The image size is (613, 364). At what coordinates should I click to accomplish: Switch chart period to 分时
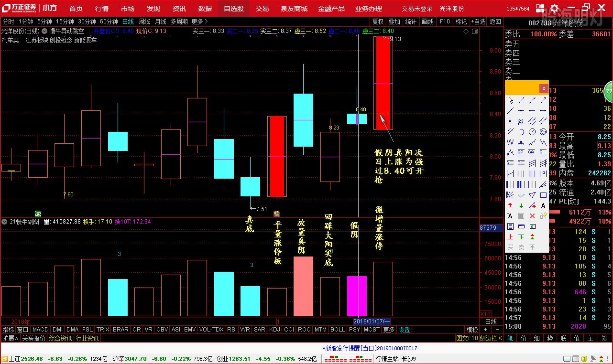[8, 21]
